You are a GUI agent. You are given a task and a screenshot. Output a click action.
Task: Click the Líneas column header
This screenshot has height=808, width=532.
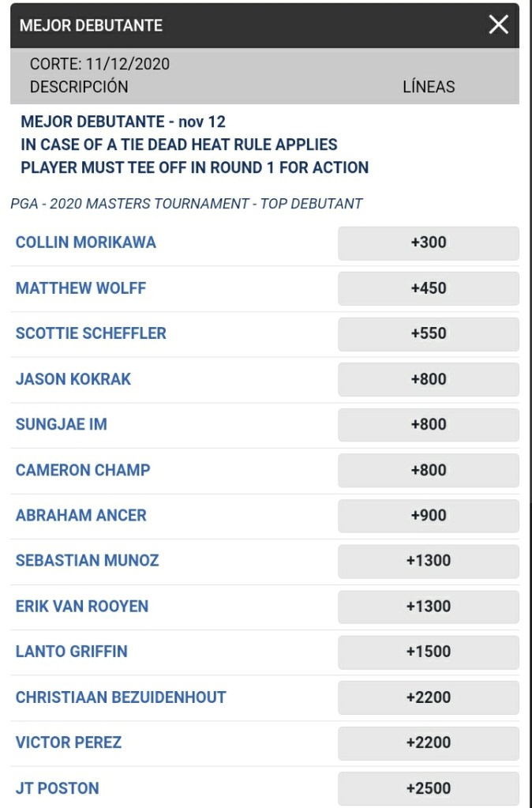[429, 87]
